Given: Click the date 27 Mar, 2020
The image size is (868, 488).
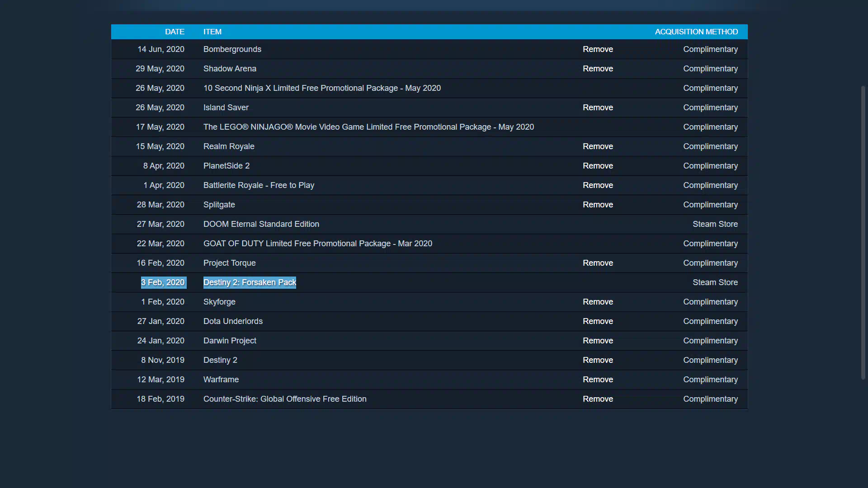Looking at the screenshot, I should [x=160, y=224].
